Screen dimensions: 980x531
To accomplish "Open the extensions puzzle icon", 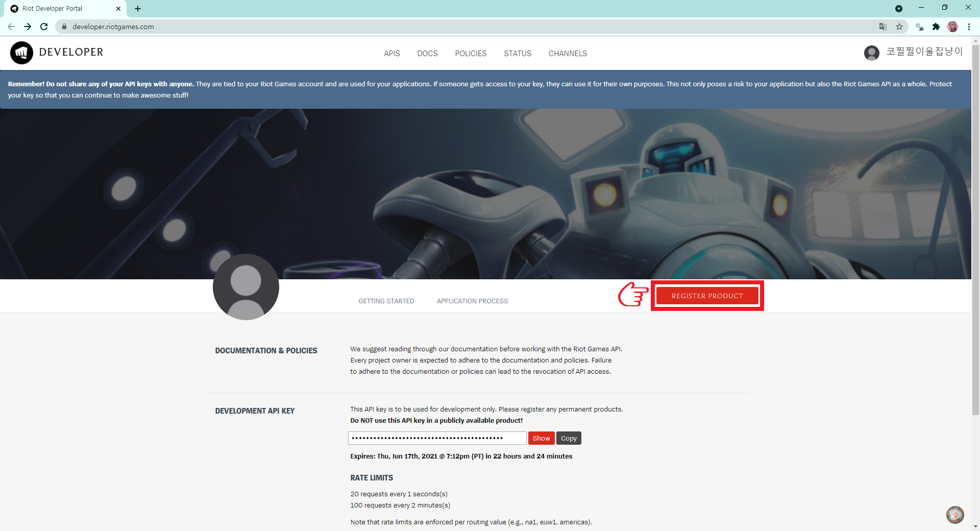I will tap(936, 27).
